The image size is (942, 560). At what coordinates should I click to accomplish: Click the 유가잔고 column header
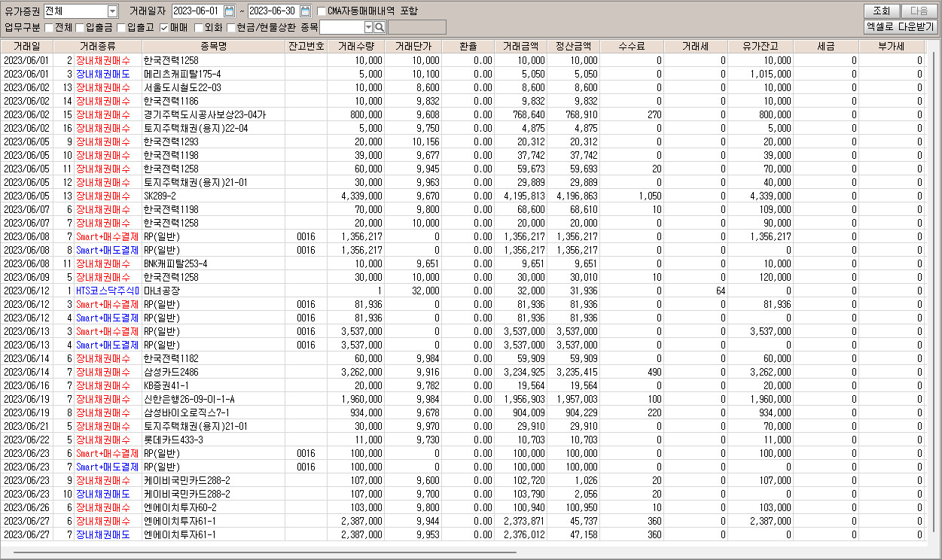click(x=761, y=47)
